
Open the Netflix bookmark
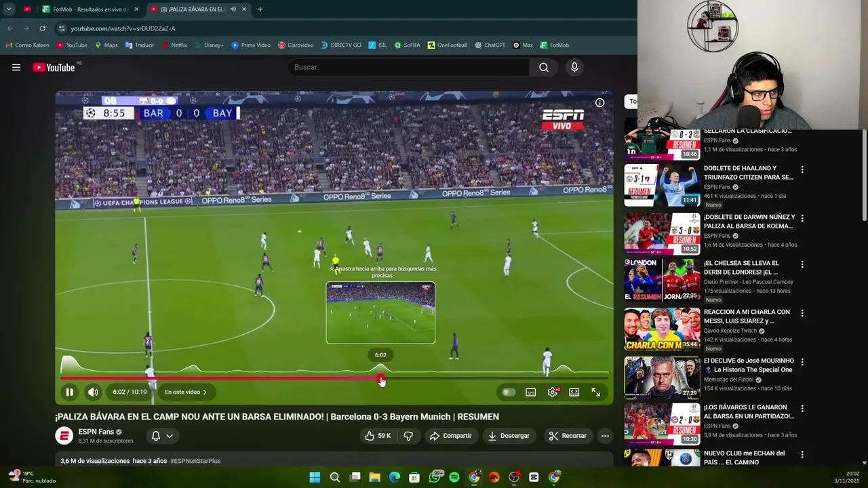click(x=174, y=45)
